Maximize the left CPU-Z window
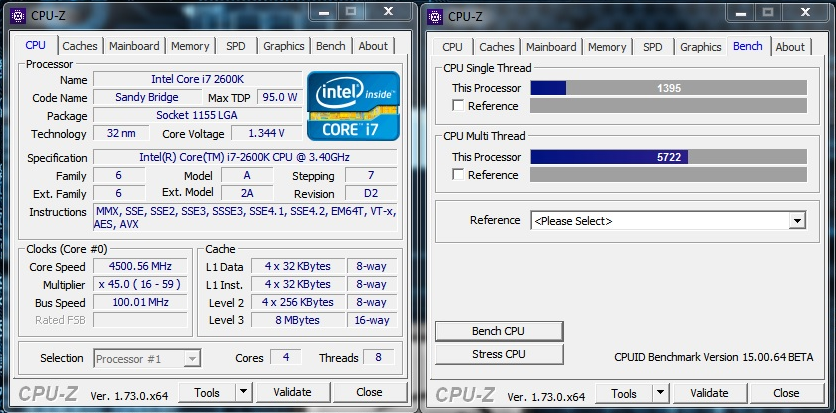This screenshot has width=836, height=413. pyautogui.click(x=351, y=12)
